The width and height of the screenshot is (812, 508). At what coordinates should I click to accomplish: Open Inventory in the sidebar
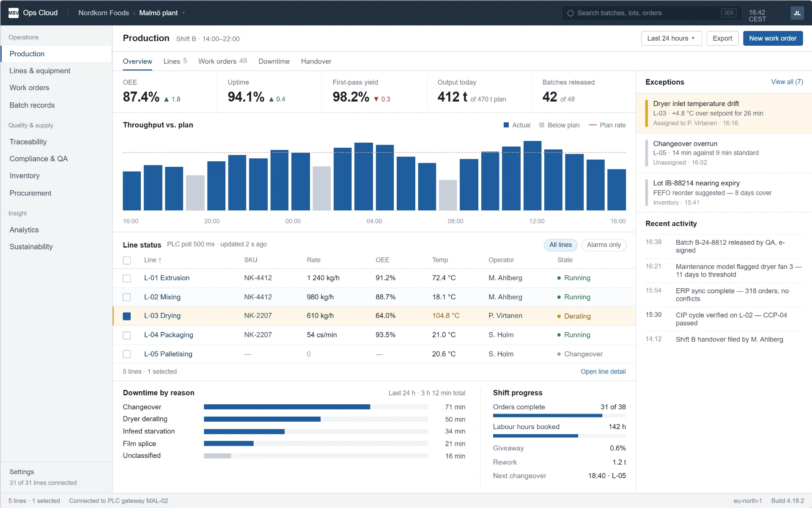(x=56, y=176)
